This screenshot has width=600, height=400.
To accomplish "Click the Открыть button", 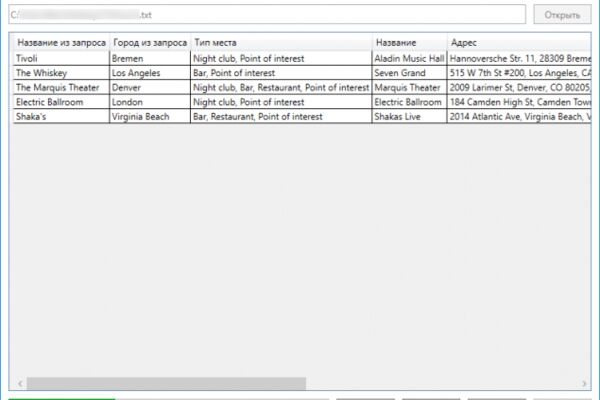I will click(x=562, y=15).
